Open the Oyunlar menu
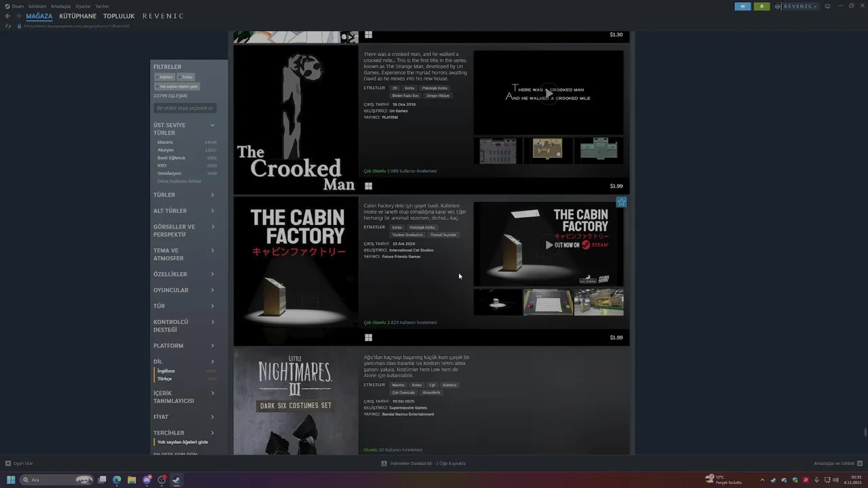 point(83,6)
